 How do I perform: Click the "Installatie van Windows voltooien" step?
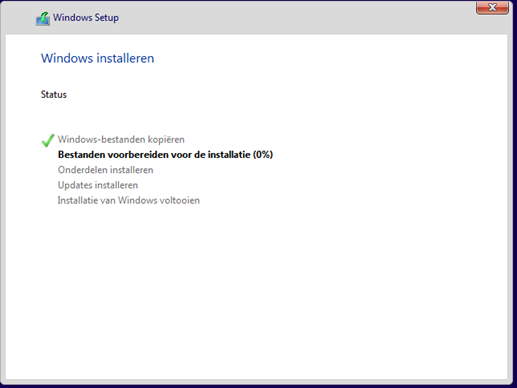coord(129,200)
